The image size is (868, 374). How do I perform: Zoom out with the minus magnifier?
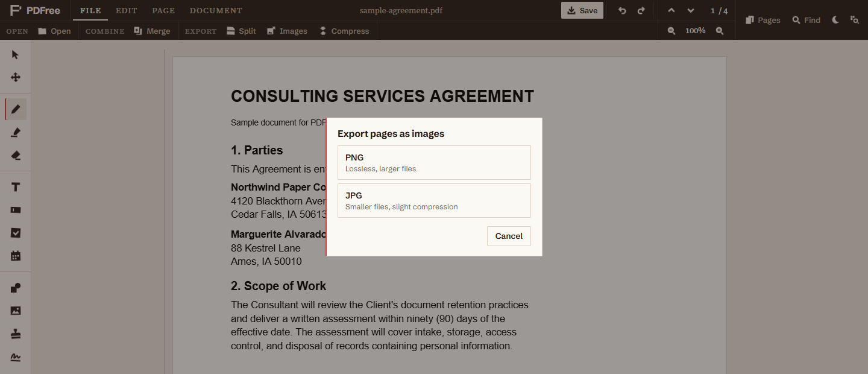pyautogui.click(x=671, y=31)
